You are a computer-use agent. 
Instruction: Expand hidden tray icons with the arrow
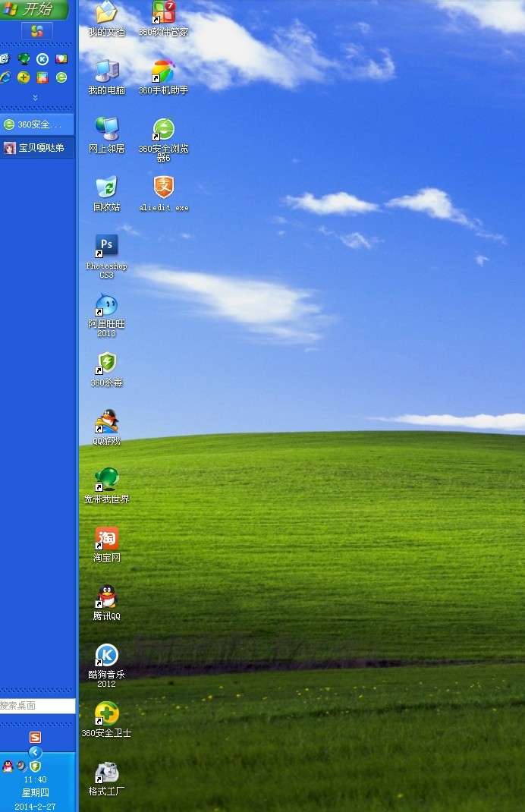[x=35, y=752]
